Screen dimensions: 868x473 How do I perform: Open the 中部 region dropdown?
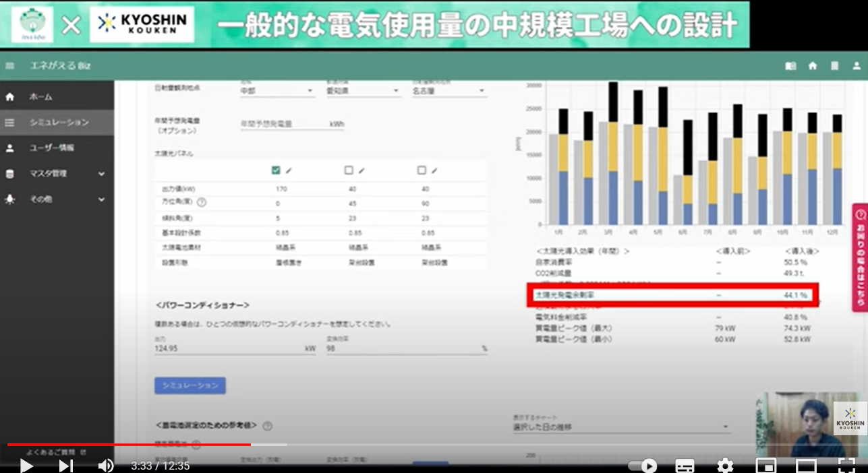coord(277,90)
